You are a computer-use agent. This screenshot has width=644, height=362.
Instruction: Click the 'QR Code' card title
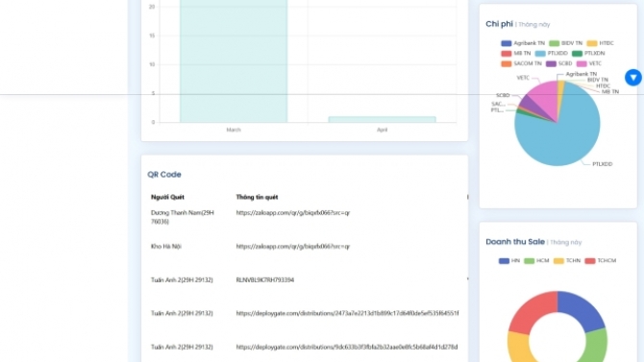tap(164, 175)
